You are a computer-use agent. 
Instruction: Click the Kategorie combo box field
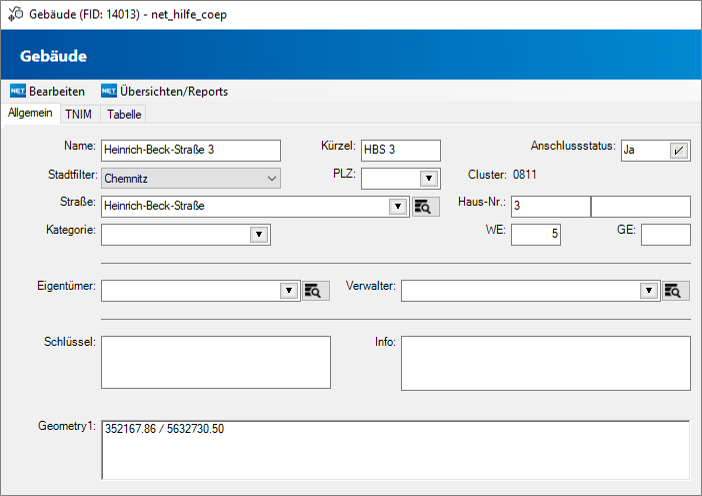186,235
